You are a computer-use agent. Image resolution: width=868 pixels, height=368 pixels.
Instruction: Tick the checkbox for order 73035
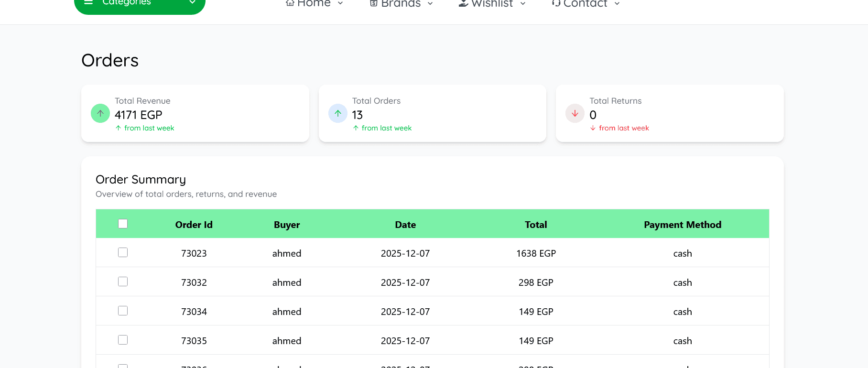(123, 340)
